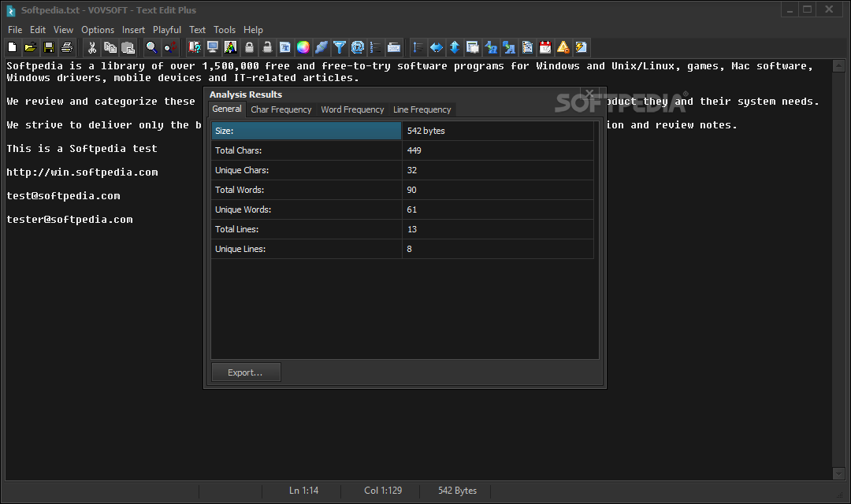Click the editor scrollbar up arrow
The image size is (851, 504).
838,66
